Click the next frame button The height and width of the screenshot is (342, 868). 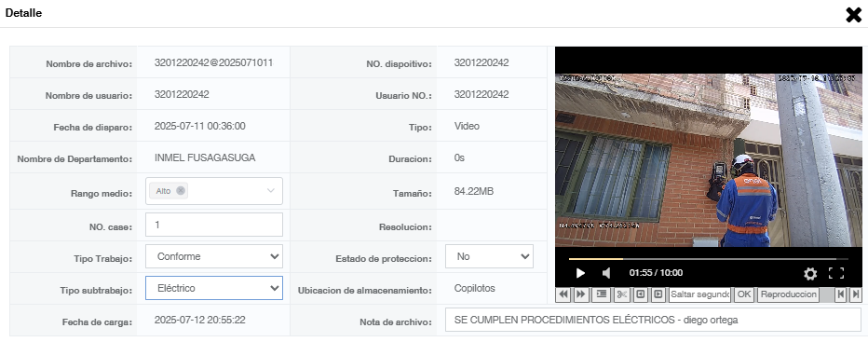(658, 294)
